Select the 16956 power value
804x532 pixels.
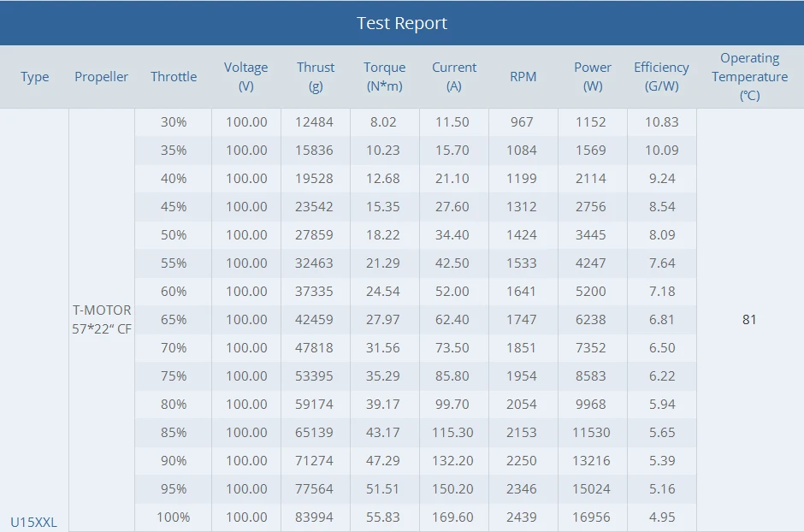(592, 517)
